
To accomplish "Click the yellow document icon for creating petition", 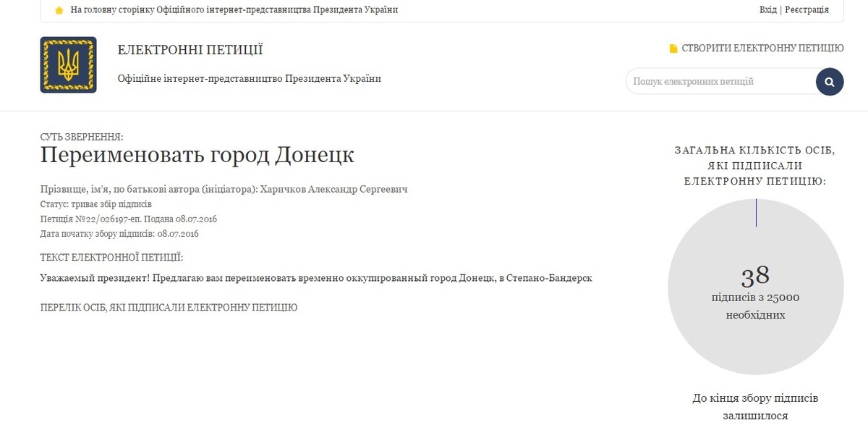I will click(673, 49).
